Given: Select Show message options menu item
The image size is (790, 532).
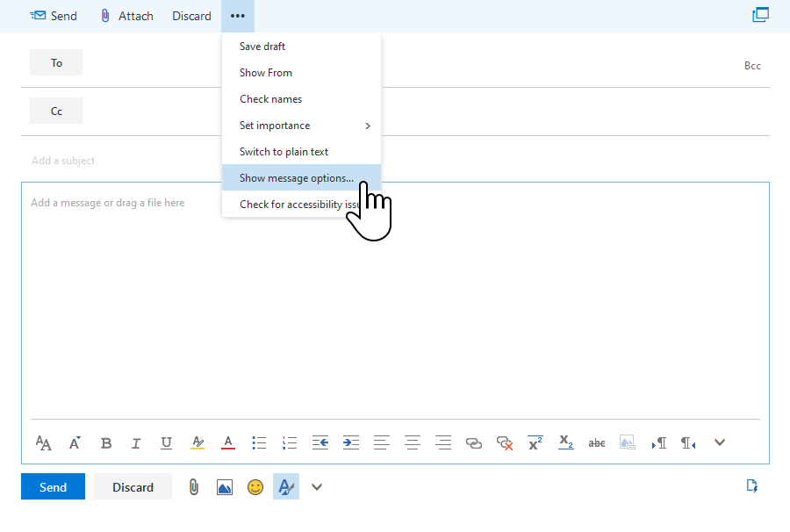Looking at the screenshot, I should click(297, 178).
